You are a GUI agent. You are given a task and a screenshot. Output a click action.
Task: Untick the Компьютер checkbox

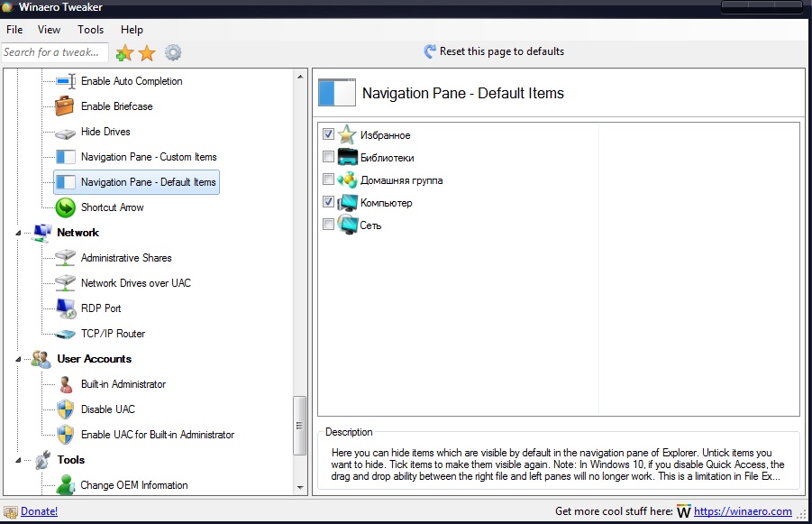click(328, 202)
